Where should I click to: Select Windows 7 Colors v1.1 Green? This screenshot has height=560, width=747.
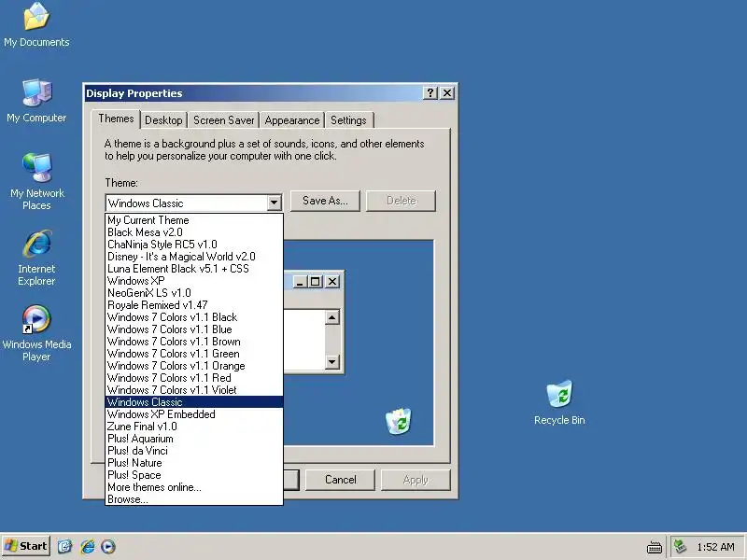point(194,354)
